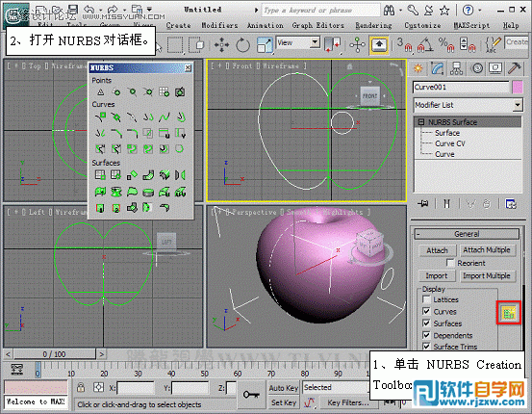Click the pink object color swatch
This screenshot has width=532, height=414.
click(518, 88)
